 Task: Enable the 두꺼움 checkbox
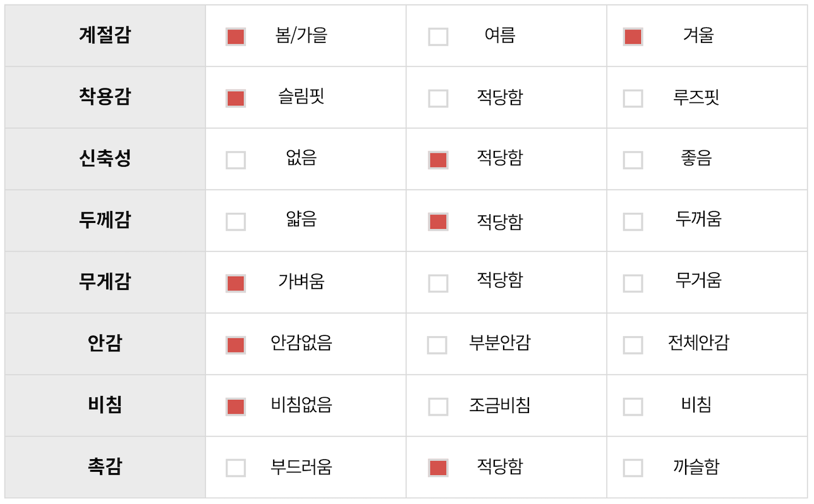tap(633, 222)
